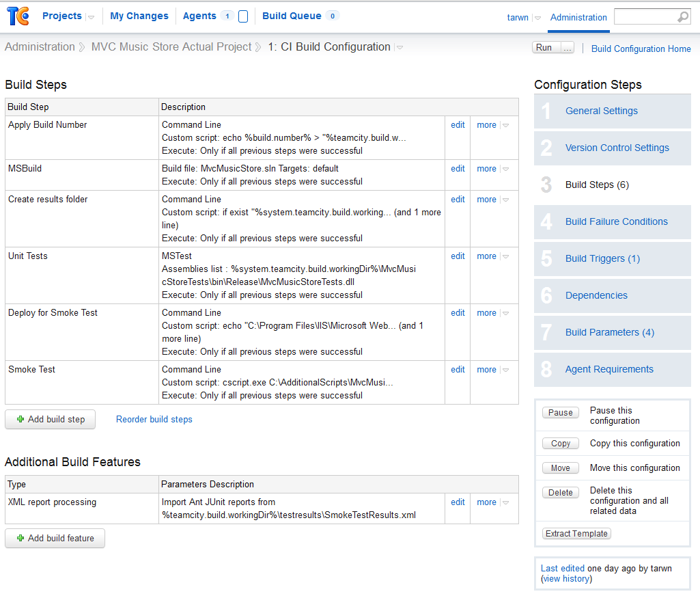The height and width of the screenshot is (596, 700).
Task: Click the search input field
Action: pos(645,17)
